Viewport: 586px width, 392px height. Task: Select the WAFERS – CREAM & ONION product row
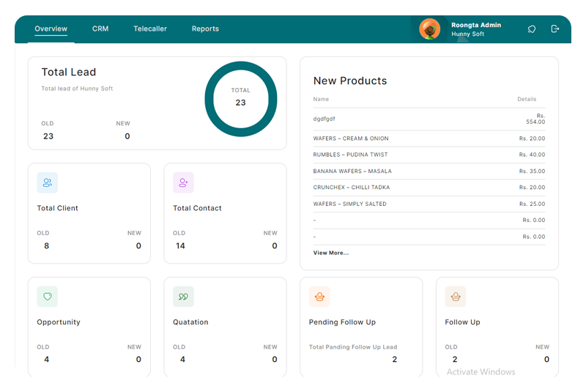pyautogui.click(x=351, y=138)
